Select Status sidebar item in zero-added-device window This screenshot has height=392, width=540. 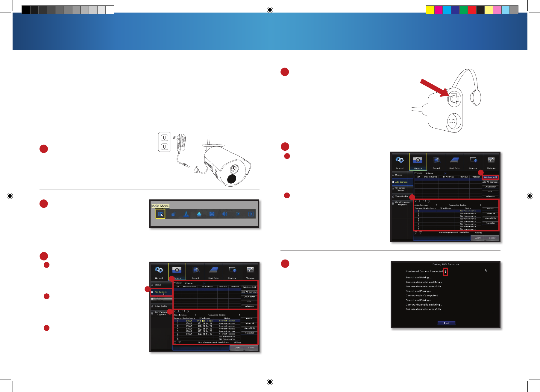(402, 175)
